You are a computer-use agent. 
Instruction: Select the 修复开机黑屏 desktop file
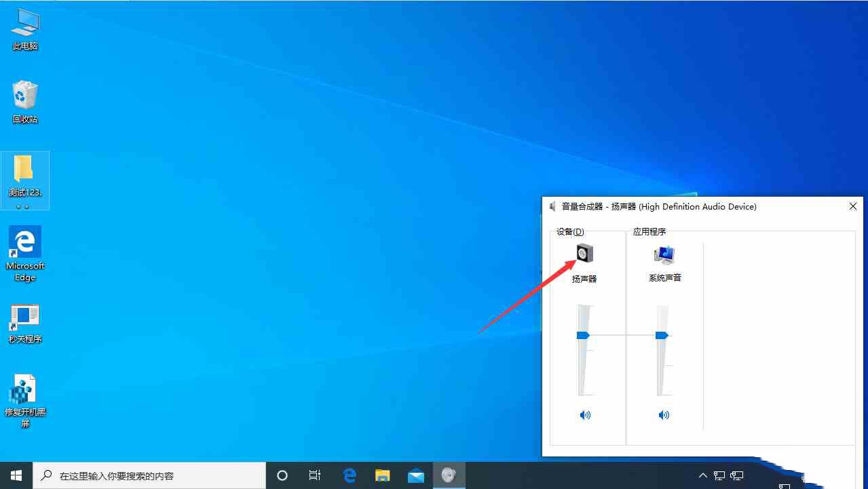click(25, 402)
